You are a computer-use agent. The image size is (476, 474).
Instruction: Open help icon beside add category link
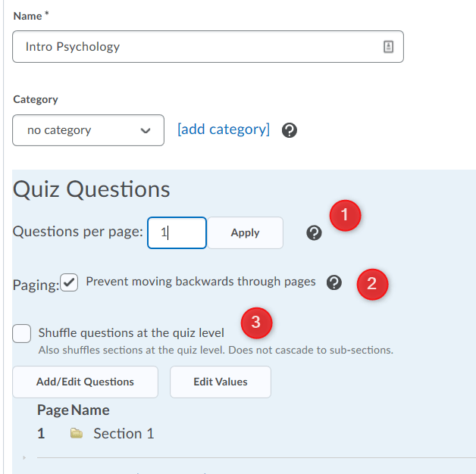point(289,130)
